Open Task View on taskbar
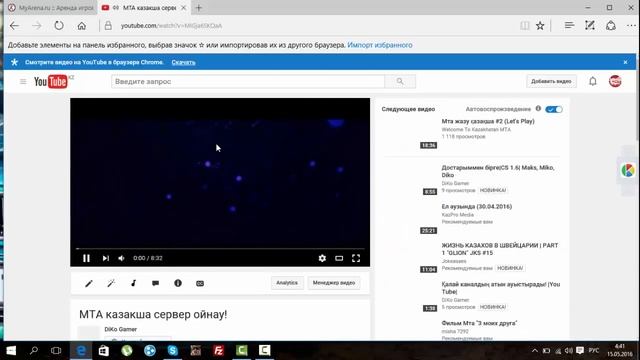Screen dimensions: 640x360 tap(56, 351)
